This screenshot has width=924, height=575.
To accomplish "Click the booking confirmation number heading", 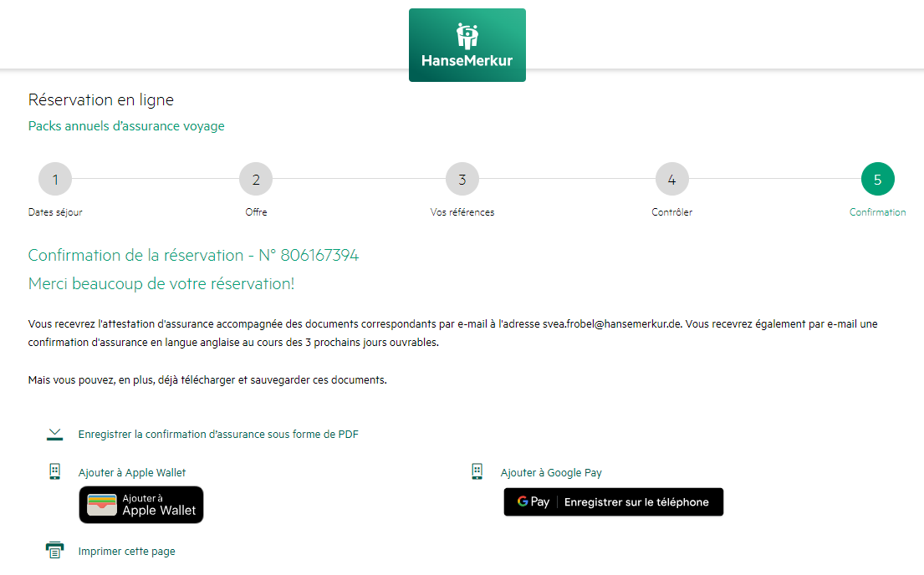I will [193, 256].
